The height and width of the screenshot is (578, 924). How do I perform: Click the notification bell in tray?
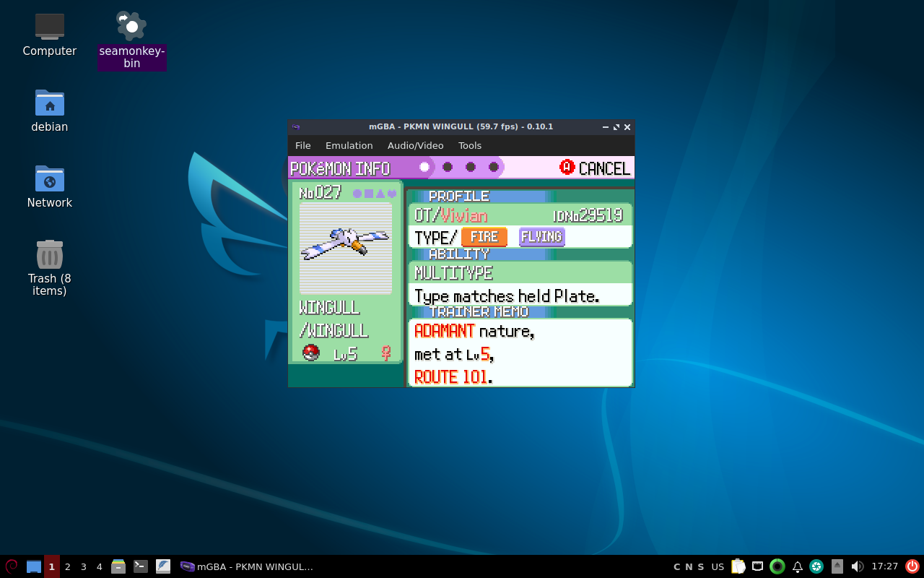[798, 566]
